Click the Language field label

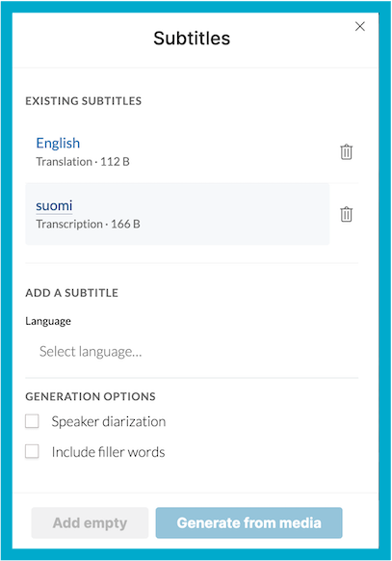coord(48,321)
